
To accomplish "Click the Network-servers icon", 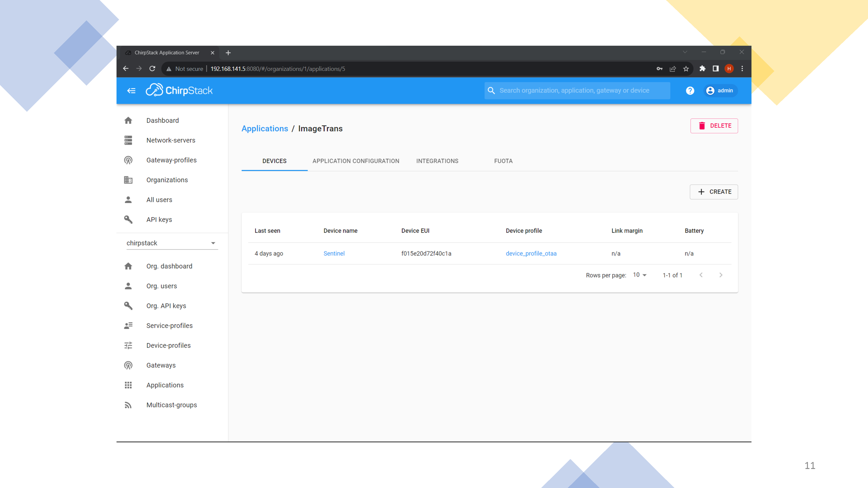I will click(x=128, y=140).
